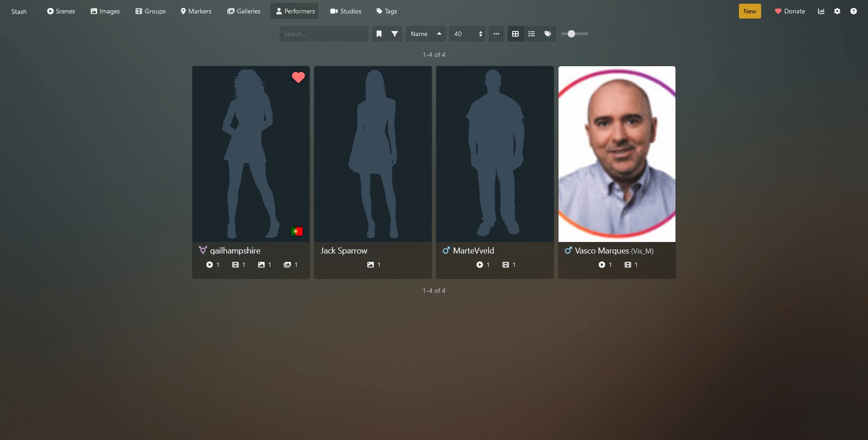The width and height of the screenshot is (868, 440).
Task: Click MarteVveld male gender icon
Action: point(446,250)
